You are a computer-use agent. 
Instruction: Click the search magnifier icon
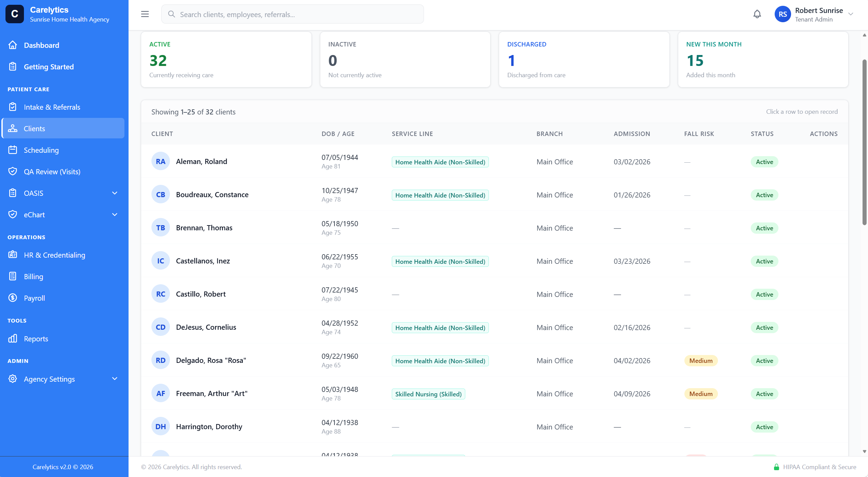point(172,14)
